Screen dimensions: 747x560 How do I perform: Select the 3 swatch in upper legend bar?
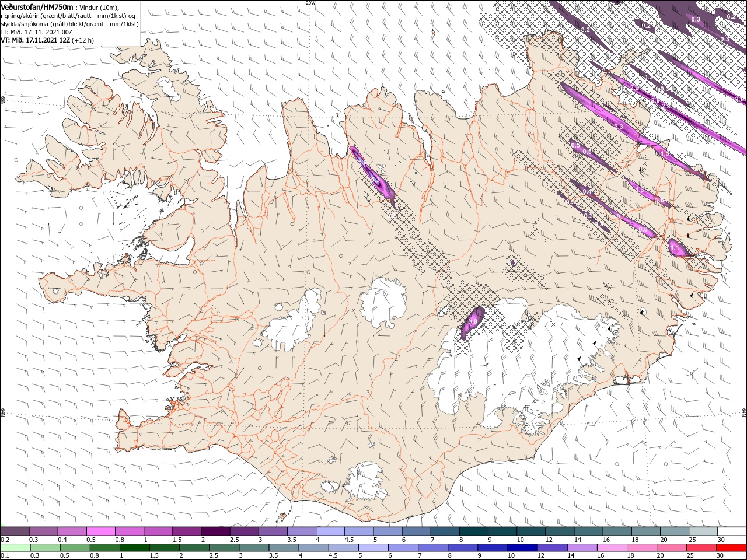[273, 531]
